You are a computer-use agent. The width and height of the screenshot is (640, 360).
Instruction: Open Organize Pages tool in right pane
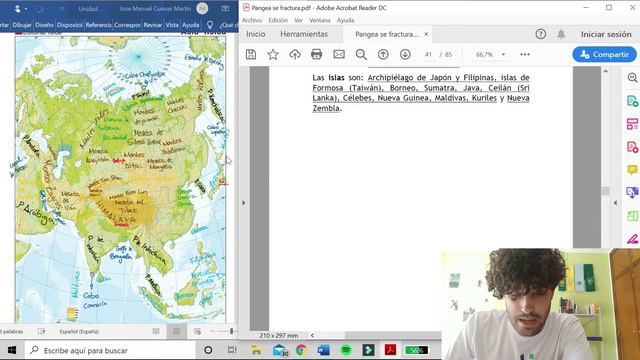coord(632,124)
